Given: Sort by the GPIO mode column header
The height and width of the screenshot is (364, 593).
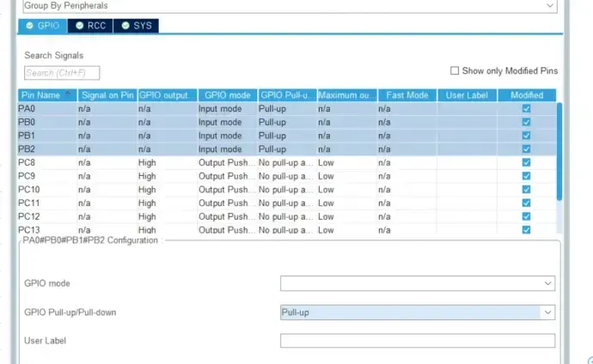Looking at the screenshot, I should point(227,95).
